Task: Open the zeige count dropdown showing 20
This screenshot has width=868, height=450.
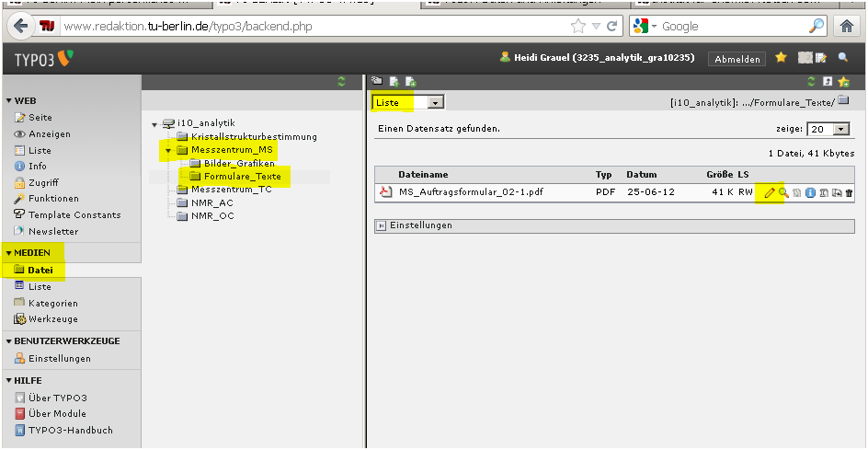Action: point(828,129)
